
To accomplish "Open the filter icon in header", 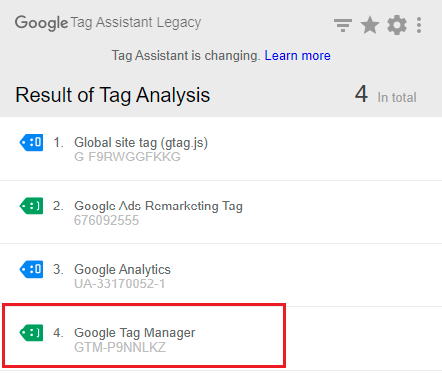I will pos(343,25).
